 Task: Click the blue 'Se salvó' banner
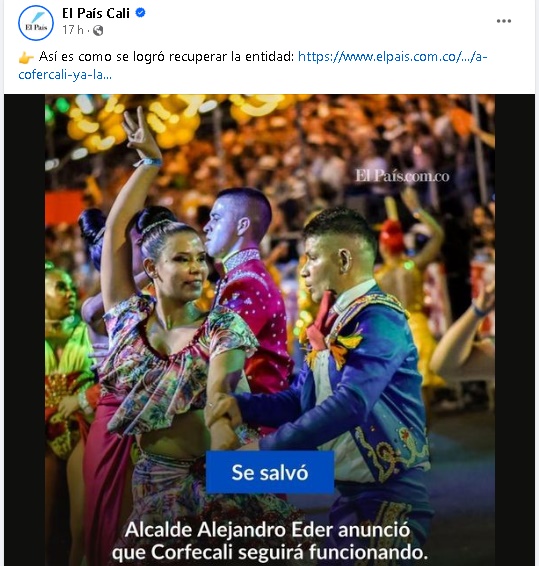pyautogui.click(x=270, y=472)
